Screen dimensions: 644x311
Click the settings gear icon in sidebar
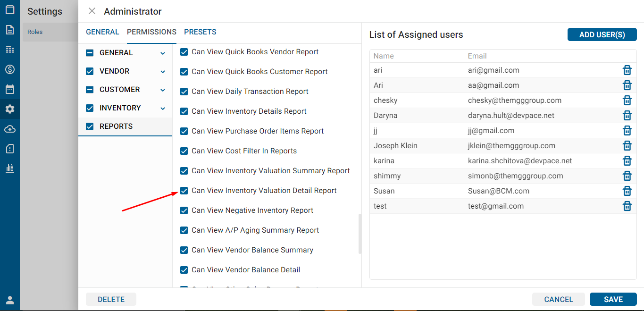pos(10,109)
